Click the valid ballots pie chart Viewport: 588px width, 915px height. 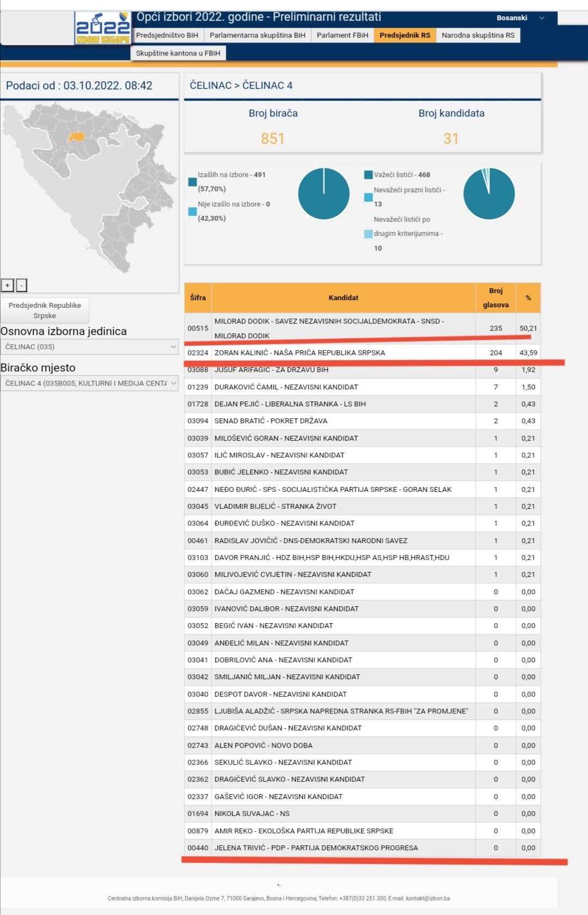(x=488, y=193)
